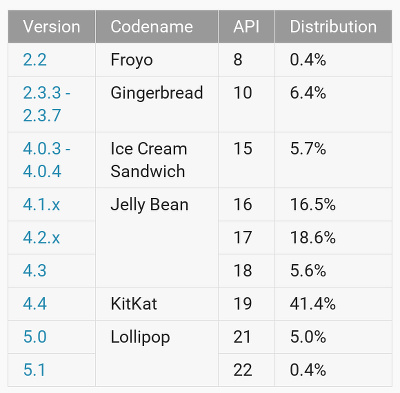Viewport: 400px width, 393px height.
Task: Open the 4.4 KitKat version link
Action: [x=35, y=304]
